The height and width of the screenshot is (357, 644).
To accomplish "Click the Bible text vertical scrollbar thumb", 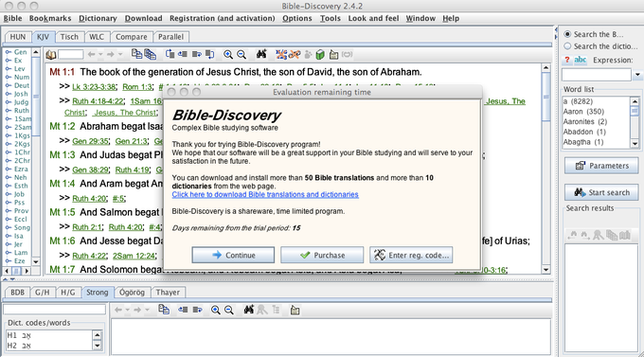I will [x=546, y=97].
